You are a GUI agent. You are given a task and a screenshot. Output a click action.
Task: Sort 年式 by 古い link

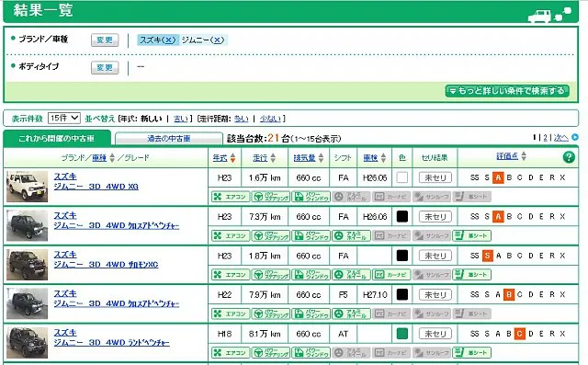180,119
